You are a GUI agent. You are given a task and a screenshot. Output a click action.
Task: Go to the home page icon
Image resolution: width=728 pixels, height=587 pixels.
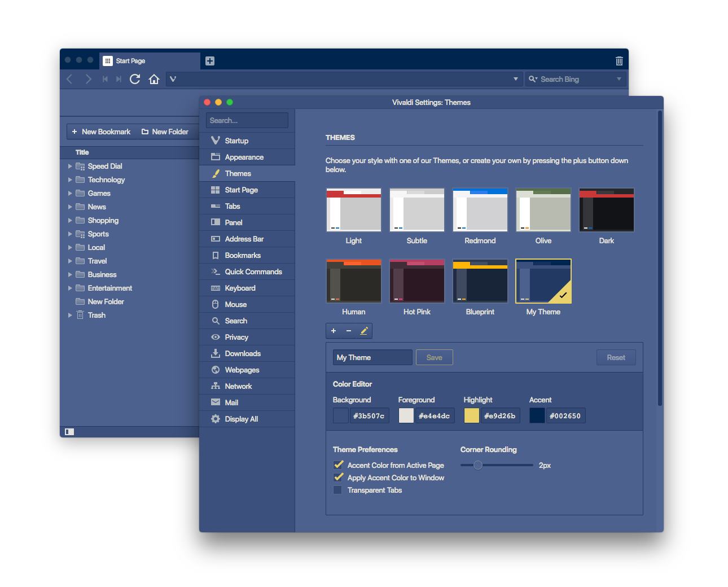[x=154, y=79]
